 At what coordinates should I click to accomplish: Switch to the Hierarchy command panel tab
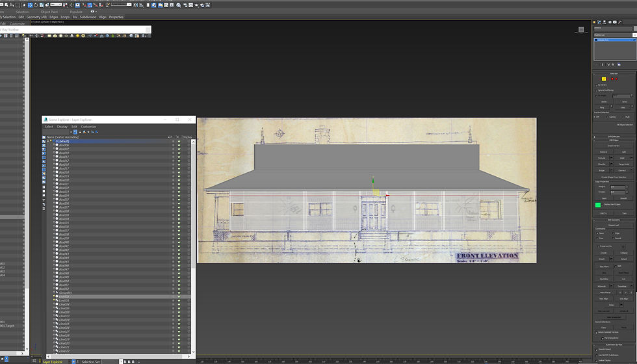pos(604,22)
